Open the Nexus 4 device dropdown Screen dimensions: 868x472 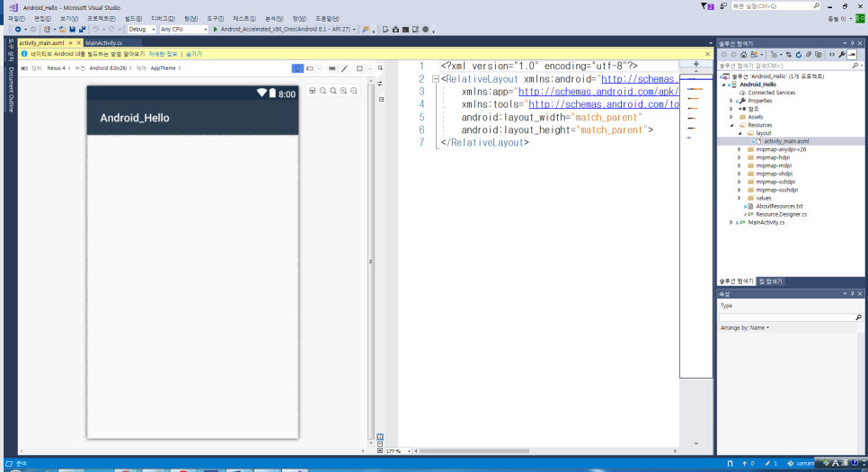[x=58, y=68]
